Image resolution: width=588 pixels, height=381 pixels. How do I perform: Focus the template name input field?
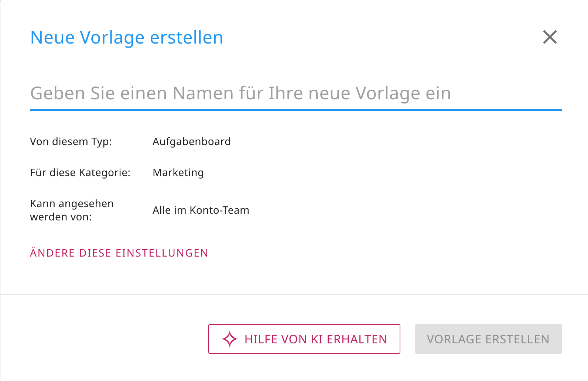(295, 93)
